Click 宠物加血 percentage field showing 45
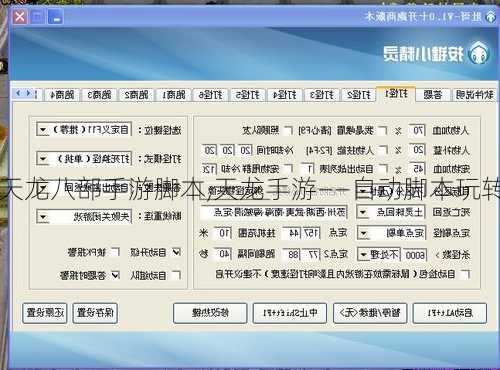The image size is (500, 370). 417,169
